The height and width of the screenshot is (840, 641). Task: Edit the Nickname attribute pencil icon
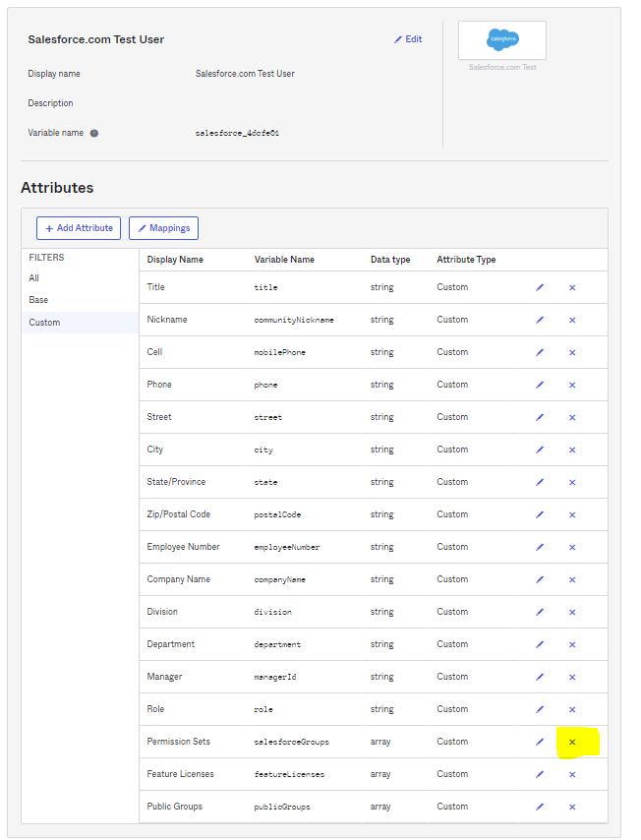tap(540, 320)
